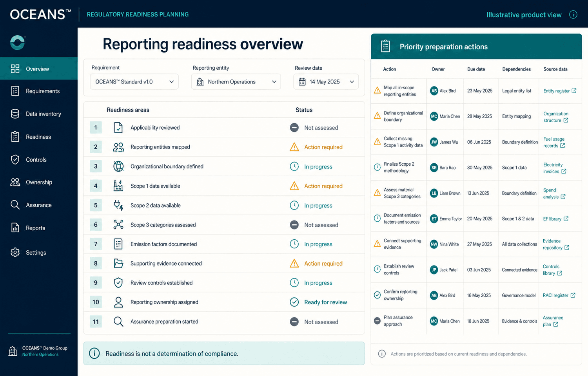588x376 pixels.
Task: Click the Organizational boundary globe icon
Action: (118, 166)
